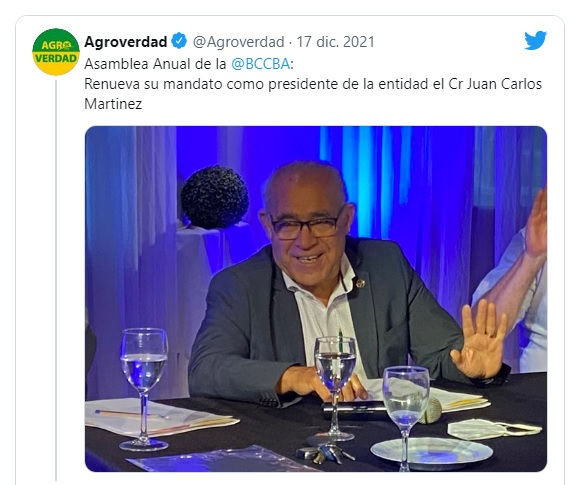Click the text 'Asamblea Anual de la'

coord(155,64)
